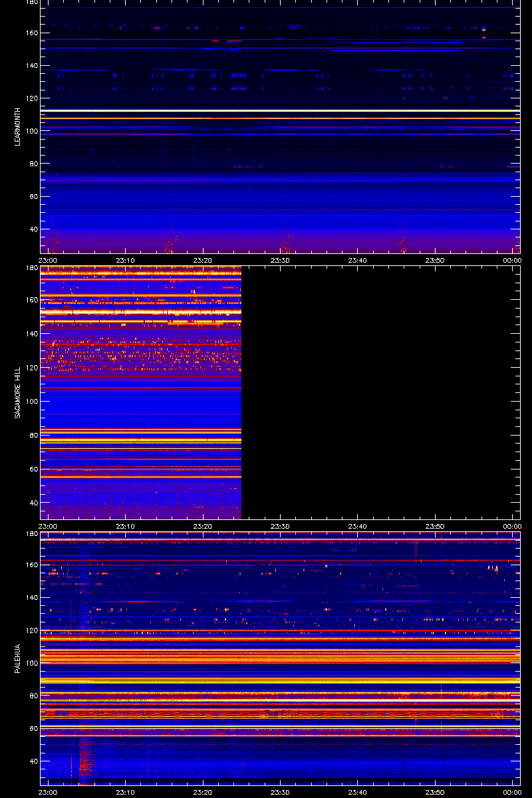The width and height of the screenshot is (532, 798).
Task: Click the 120 frequency tick on Learmonth axis
Action: click(32, 98)
